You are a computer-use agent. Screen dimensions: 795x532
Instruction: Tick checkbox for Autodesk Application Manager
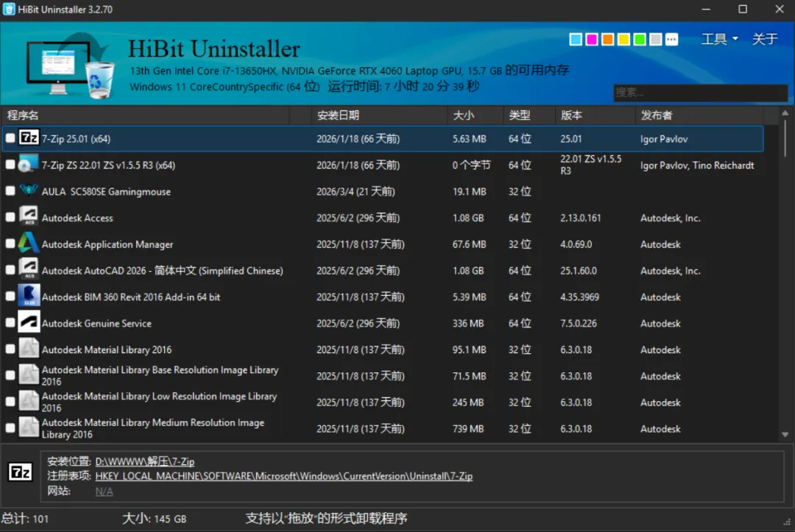[x=10, y=244]
